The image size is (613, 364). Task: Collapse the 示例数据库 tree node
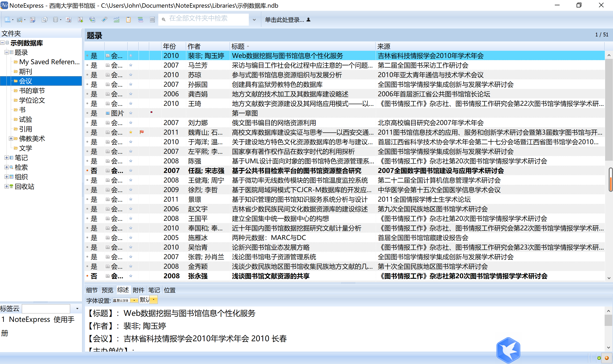[2, 43]
